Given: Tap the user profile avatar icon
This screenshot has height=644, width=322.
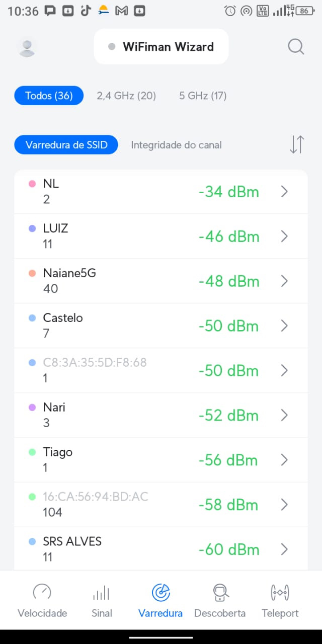Looking at the screenshot, I should pos(27,47).
